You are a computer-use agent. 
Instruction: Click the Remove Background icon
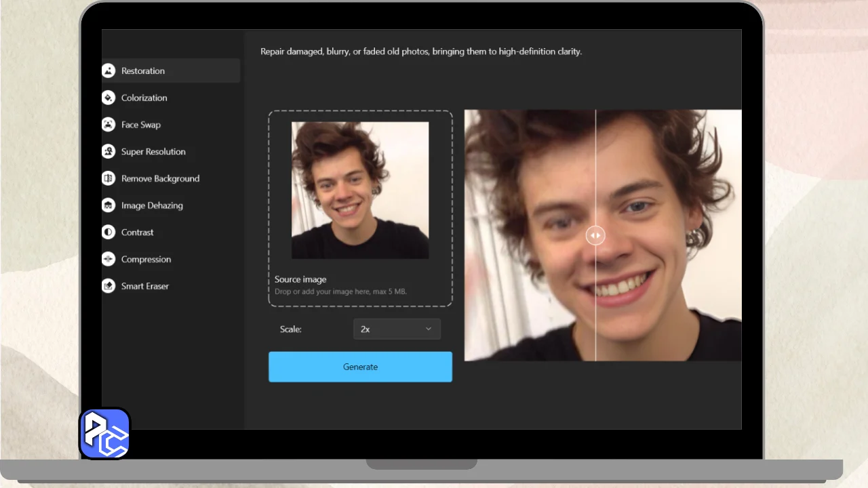click(x=108, y=178)
